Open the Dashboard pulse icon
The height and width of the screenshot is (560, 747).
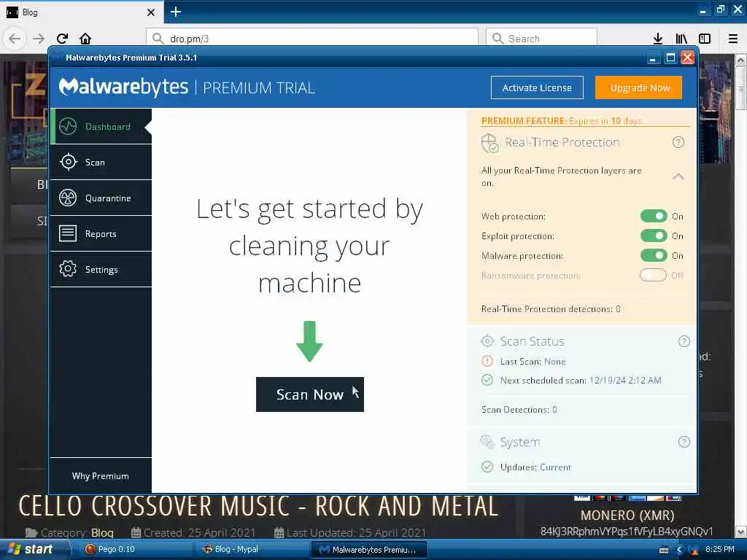tap(68, 126)
